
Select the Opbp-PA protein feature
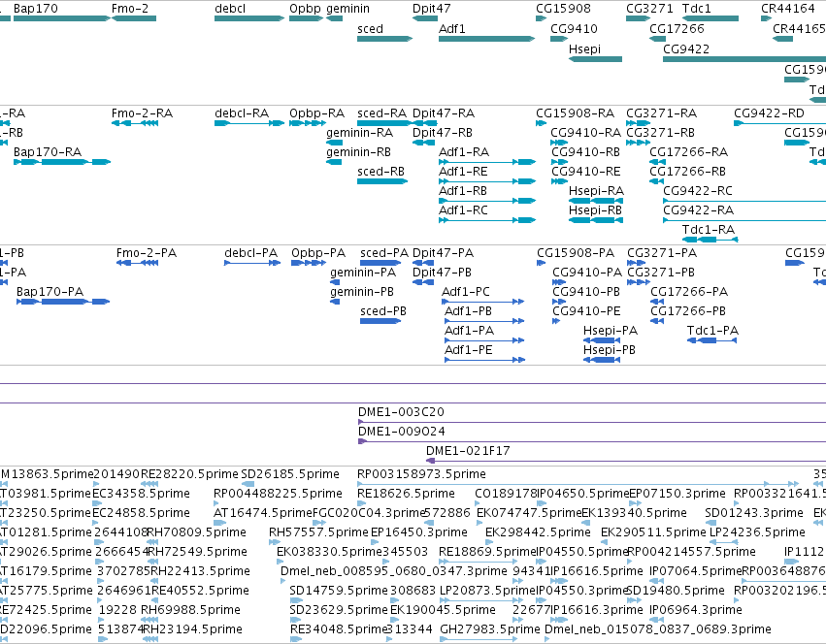(x=309, y=262)
